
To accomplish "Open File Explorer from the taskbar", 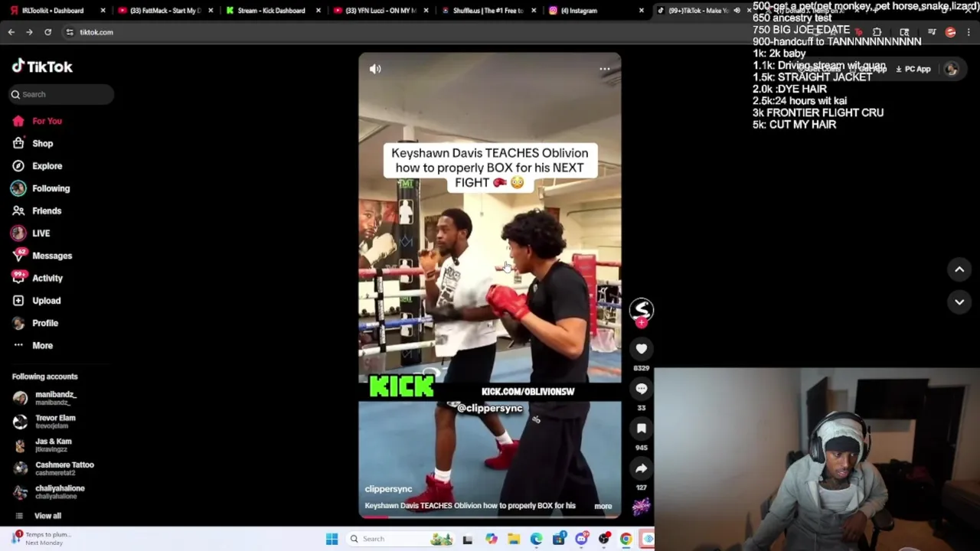I will pos(514,539).
